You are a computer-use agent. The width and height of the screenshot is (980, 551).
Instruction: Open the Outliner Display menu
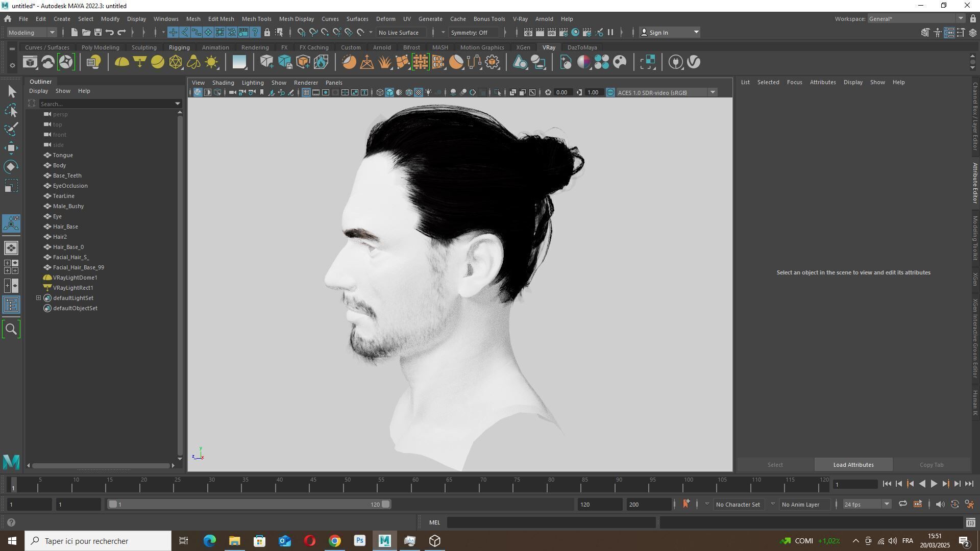(38, 91)
